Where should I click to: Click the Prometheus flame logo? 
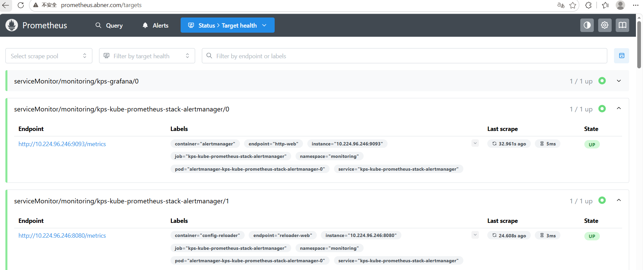(x=12, y=25)
